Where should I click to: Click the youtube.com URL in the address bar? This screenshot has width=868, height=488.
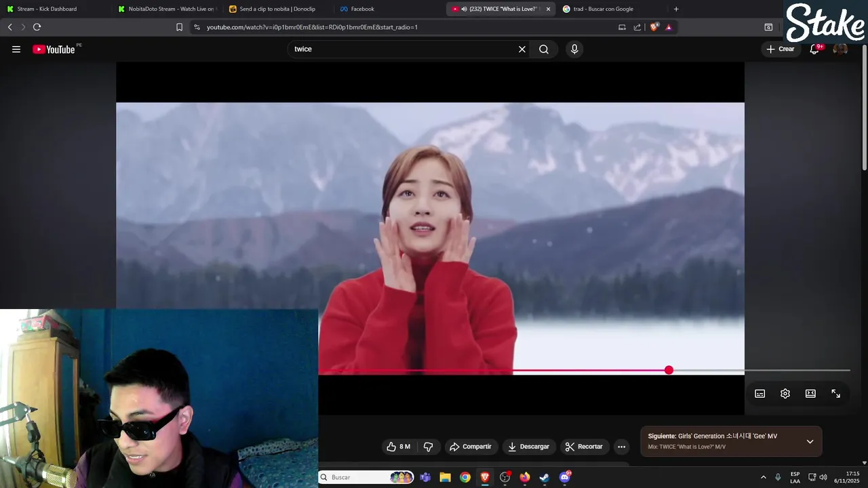312,27
